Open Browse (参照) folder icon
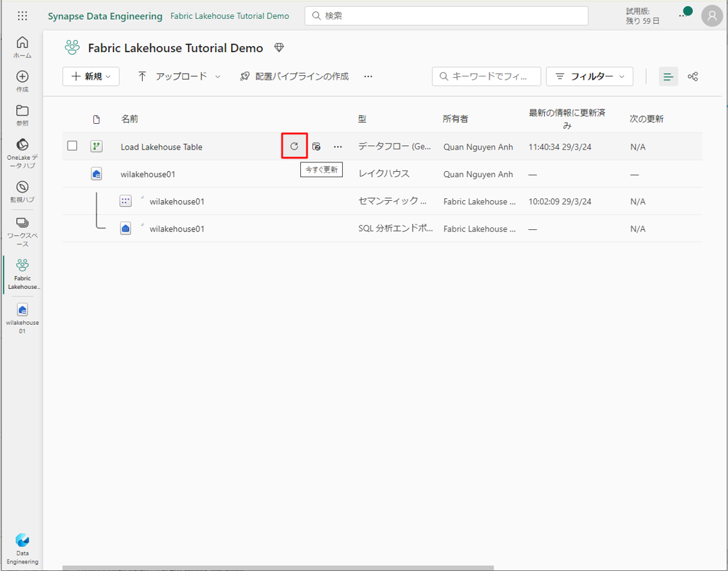The image size is (728, 571). point(22,115)
